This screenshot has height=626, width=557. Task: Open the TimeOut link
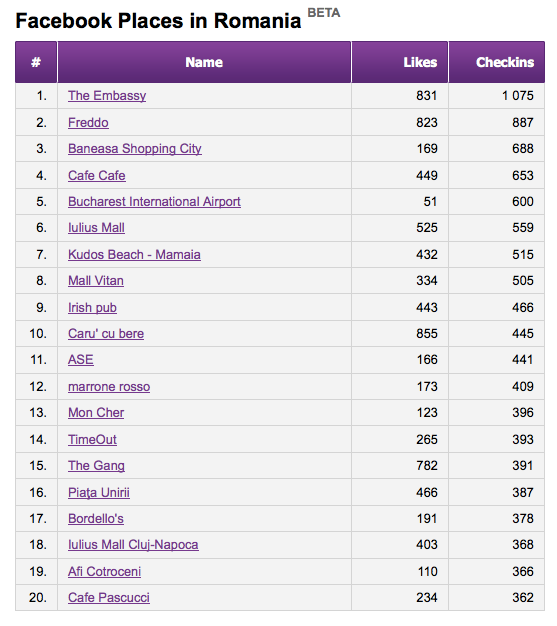tap(92, 440)
